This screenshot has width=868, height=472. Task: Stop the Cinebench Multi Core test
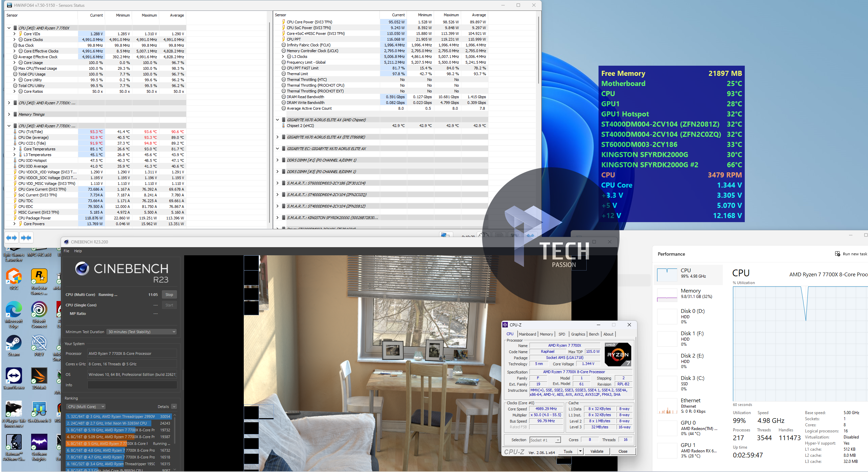(x=169, y=295)
